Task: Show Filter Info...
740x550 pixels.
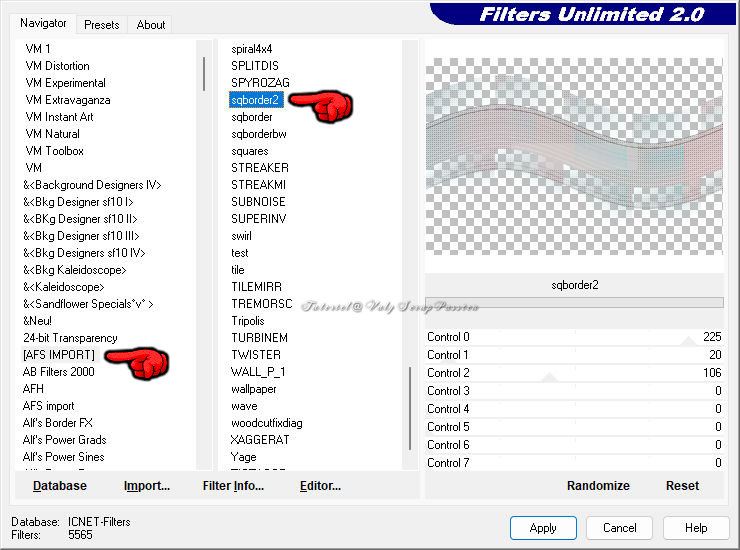Action: point(233,486)
